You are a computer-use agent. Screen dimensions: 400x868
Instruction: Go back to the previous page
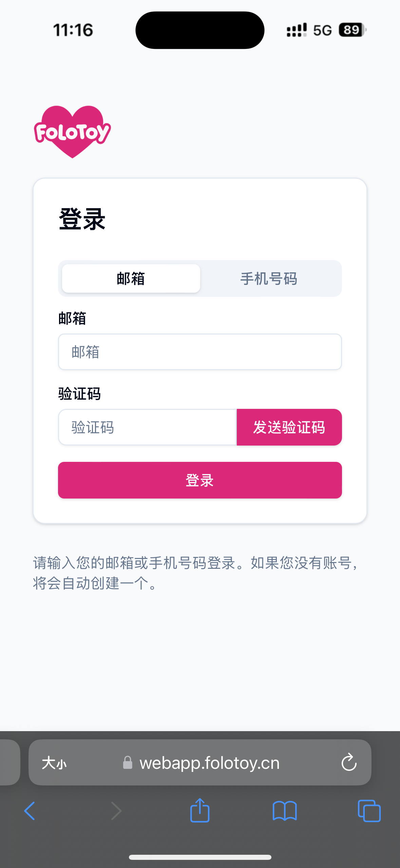(x=30, y=811)
